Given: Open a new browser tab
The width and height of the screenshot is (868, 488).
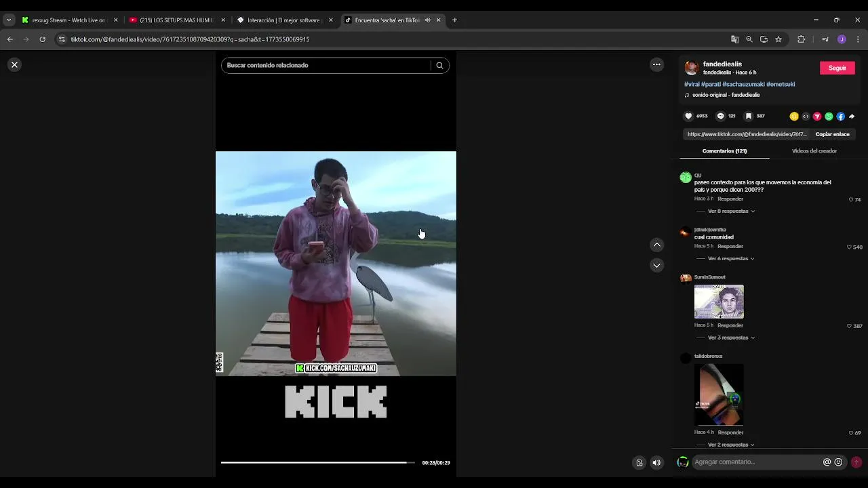Looking at the screenshot, I should (454, 20).
